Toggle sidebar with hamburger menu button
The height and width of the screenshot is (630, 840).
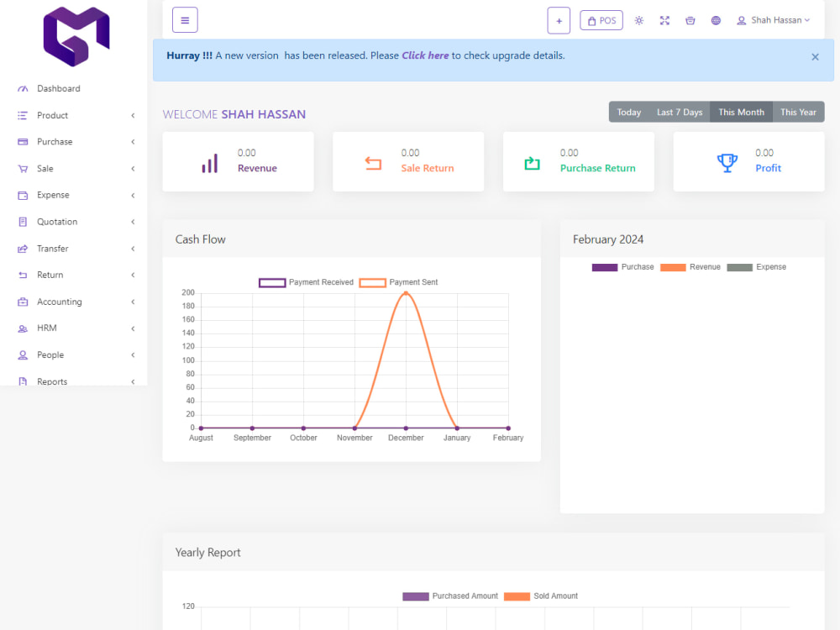(185, 20)
